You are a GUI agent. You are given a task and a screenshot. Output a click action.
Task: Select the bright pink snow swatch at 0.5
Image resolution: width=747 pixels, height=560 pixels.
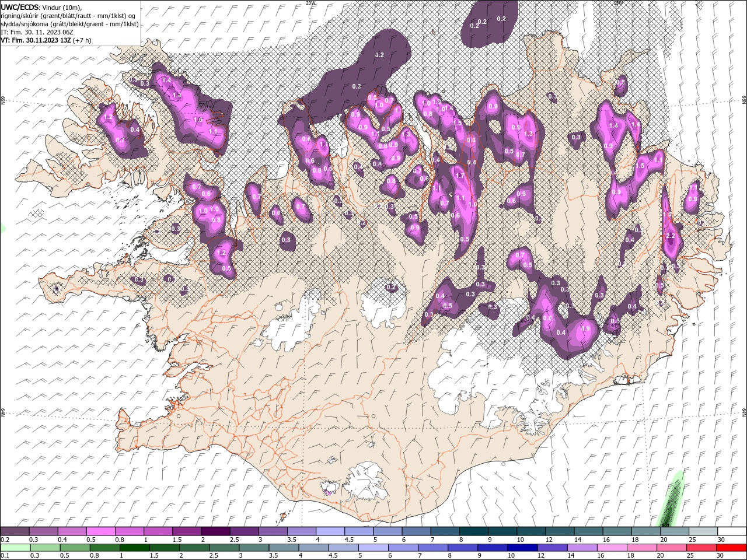pos(101,531)
